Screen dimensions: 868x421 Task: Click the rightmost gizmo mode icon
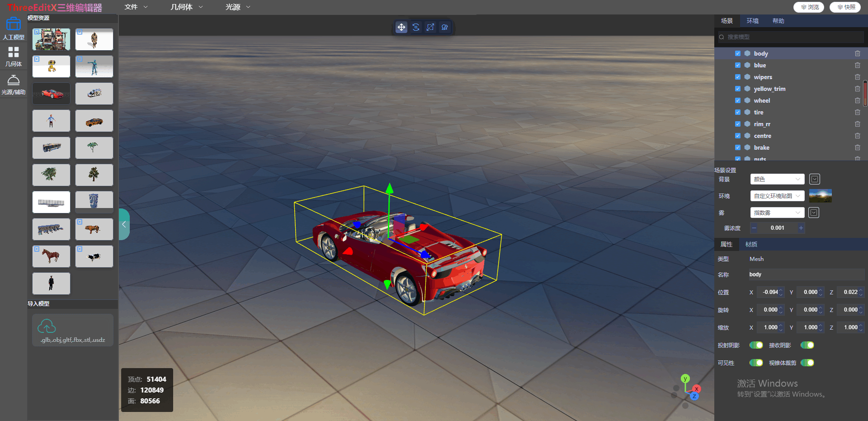point(445,27)
